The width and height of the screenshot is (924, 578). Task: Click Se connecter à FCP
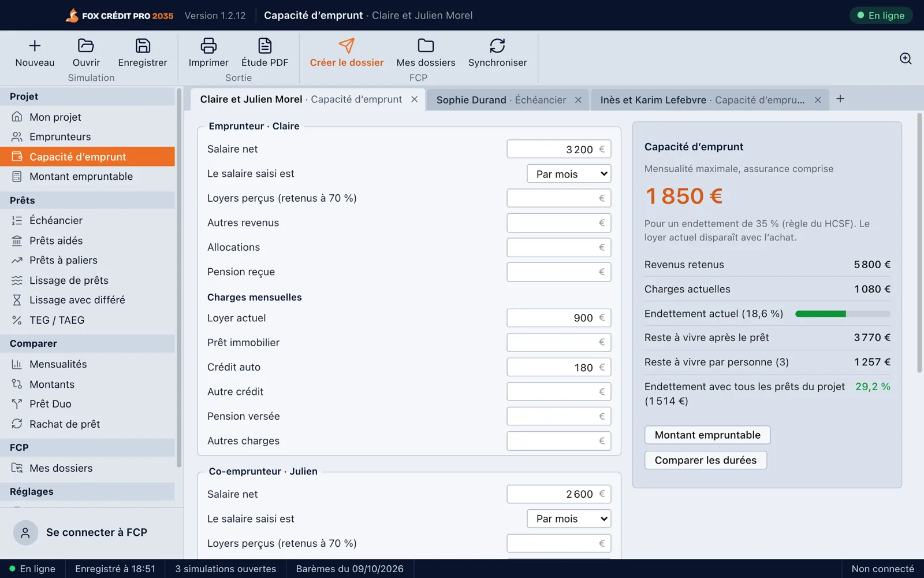(92, 532)
